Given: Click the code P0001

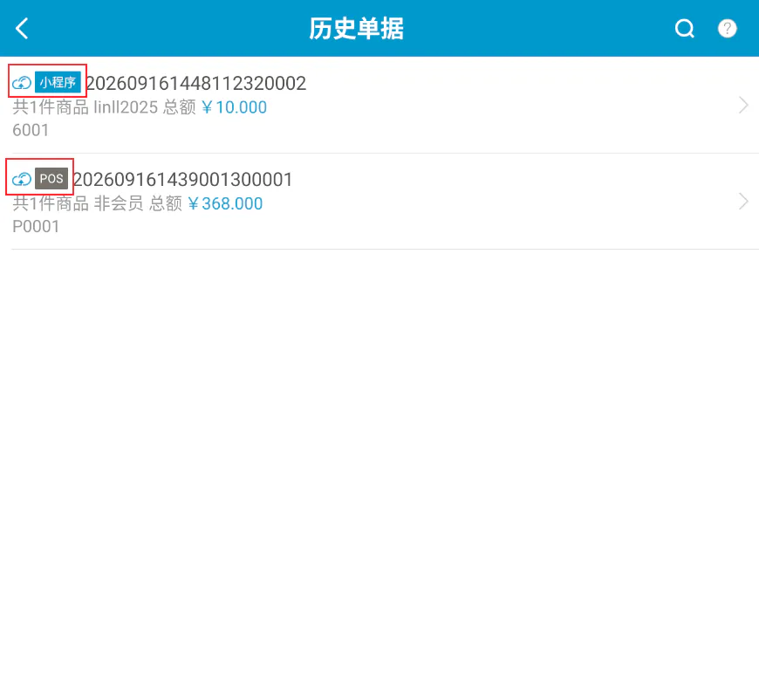Looking at the screenshot, I should (x=36, y=227).
